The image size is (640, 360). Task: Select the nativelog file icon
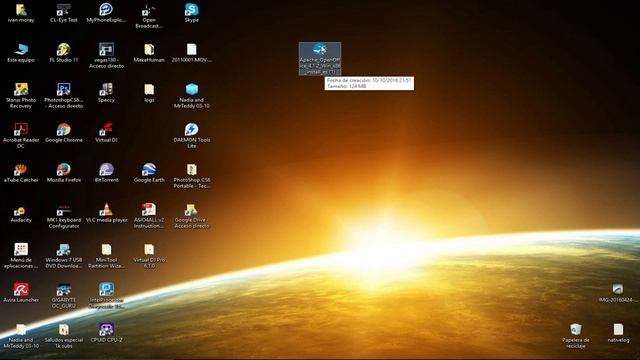618,330
